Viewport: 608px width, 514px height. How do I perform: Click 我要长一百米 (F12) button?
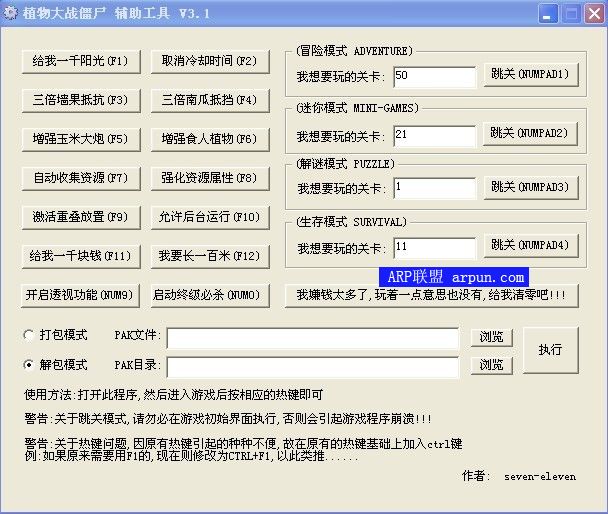[210, 256]
